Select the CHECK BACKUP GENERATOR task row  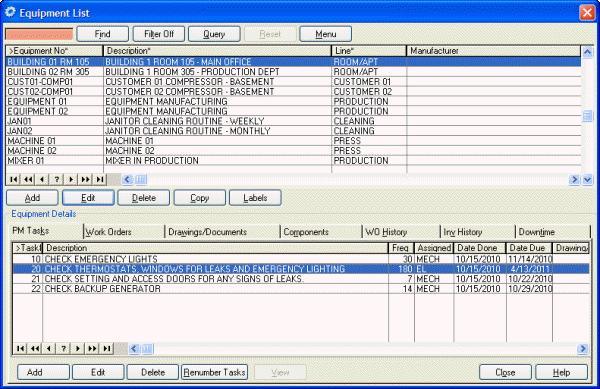pyautogui.click(x=301, y=289)
